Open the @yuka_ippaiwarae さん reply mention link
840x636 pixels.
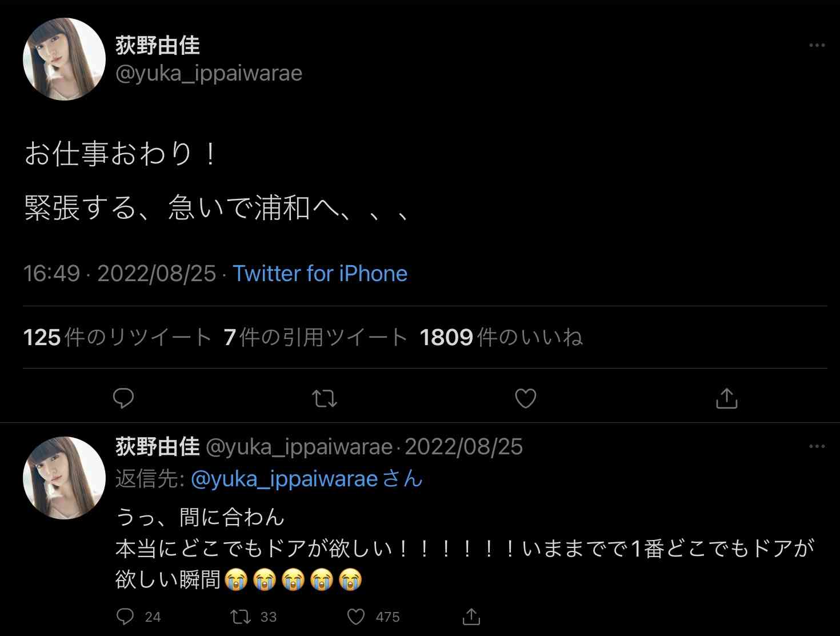tap(306, 479)
